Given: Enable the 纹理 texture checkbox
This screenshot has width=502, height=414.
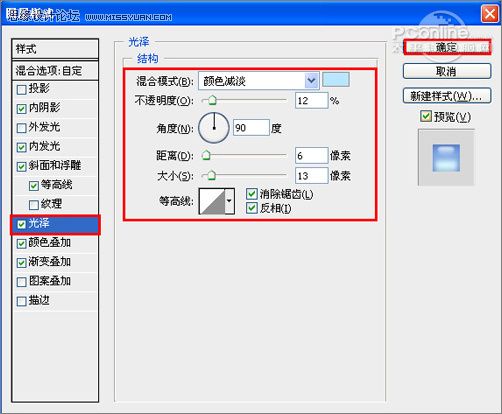Looking at the screenshot, I should click(x=34, y=205).
